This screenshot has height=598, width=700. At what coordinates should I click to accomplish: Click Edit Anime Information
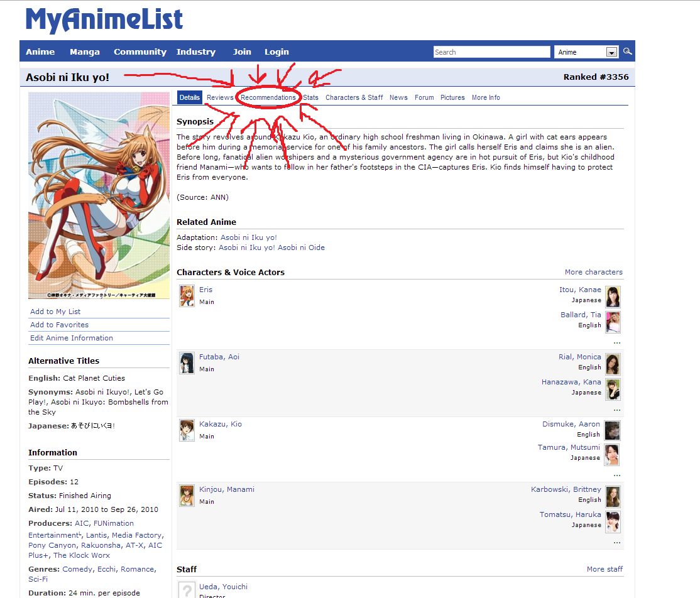(x=72, y=338)
